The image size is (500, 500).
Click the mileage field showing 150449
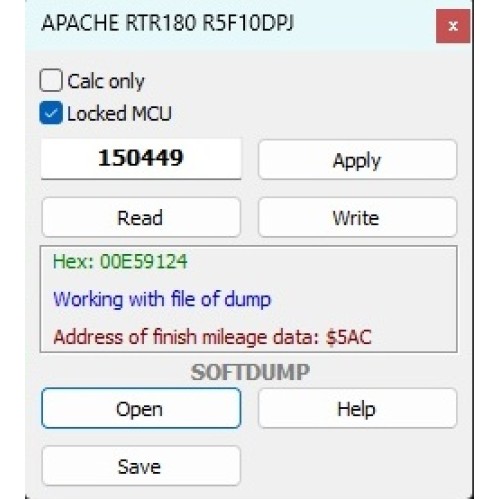(x=141, y=159)
